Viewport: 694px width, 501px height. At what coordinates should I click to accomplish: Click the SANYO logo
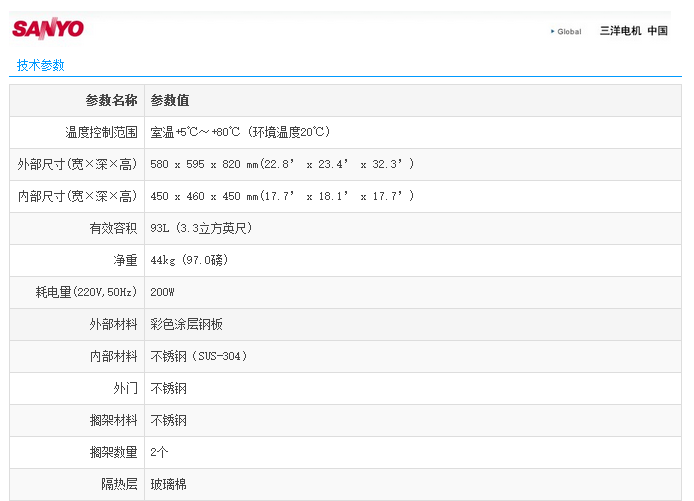pyautogui.click(x=48, y=28)
